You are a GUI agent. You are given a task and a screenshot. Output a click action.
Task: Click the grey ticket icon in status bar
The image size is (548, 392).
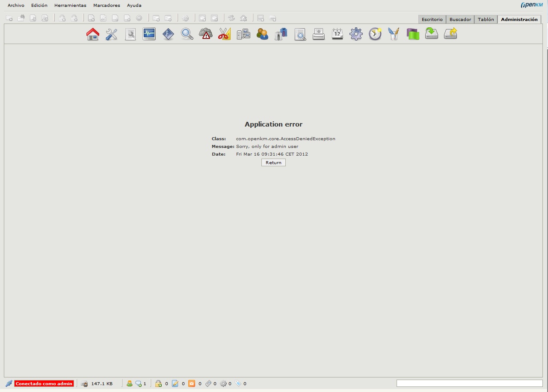tap(208, 383)
